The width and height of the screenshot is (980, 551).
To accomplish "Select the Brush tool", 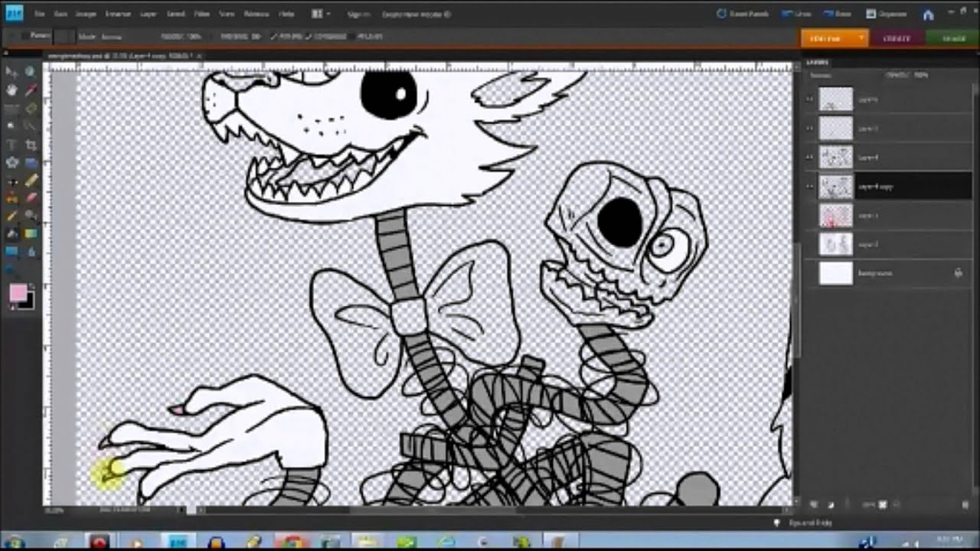I will (11, 216).
